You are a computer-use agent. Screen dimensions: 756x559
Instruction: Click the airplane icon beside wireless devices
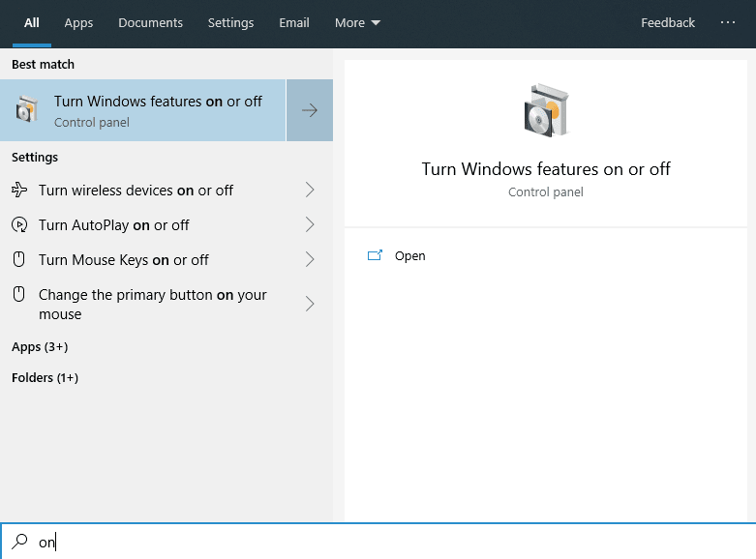click(19, 190)
